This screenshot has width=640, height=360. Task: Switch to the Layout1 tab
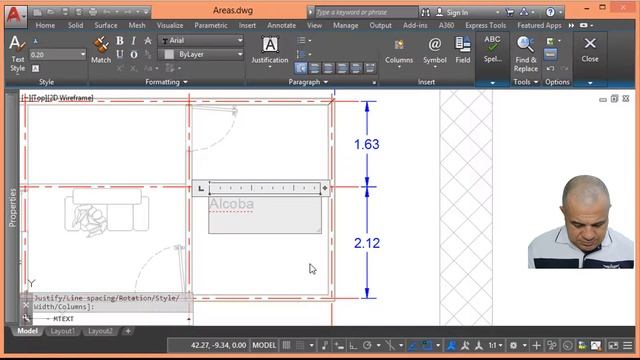(62, 331)
